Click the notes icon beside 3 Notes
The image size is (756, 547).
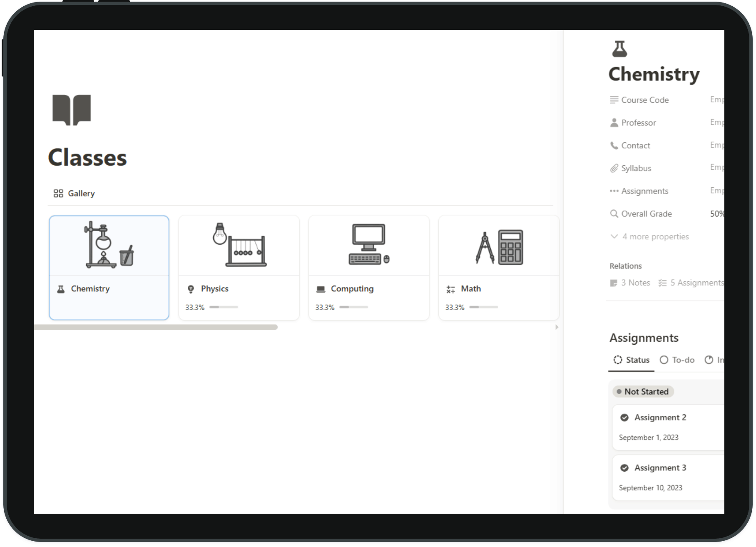(x=614, y=283)
